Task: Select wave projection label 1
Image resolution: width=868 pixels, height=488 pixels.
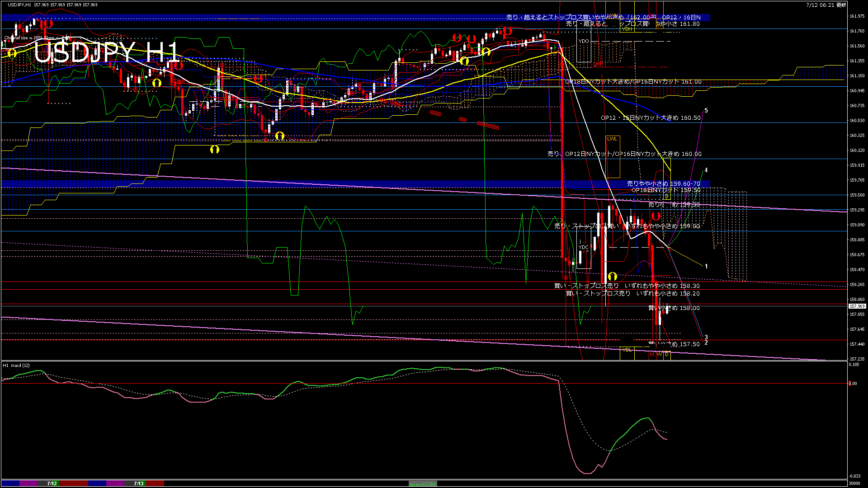Action: pos(706,267)
